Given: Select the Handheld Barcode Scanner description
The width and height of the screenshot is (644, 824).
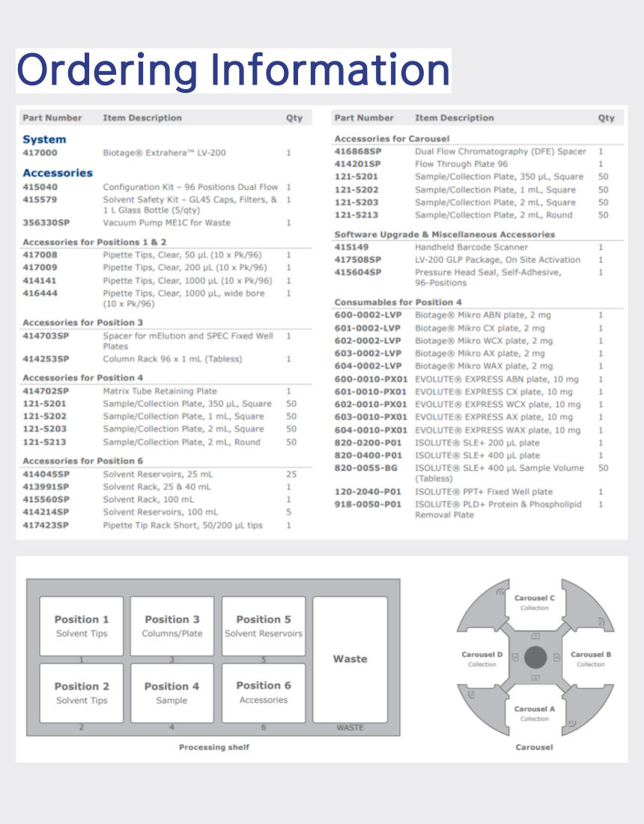Looking at the screenshot, I should tap(471, 247).
